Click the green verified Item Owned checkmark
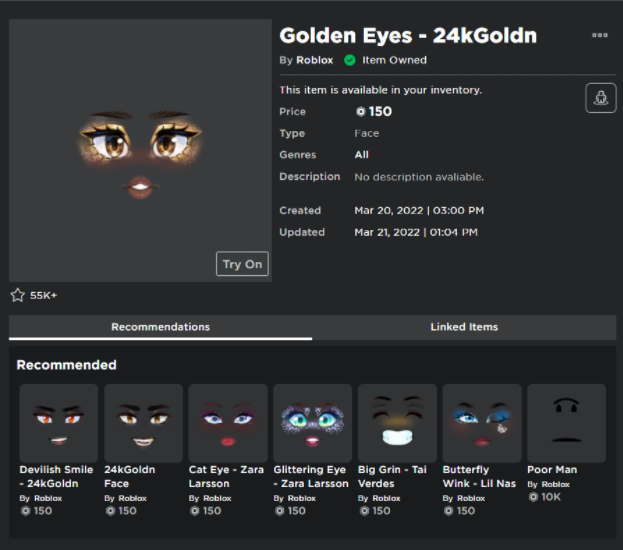Viewport: 623px width, 550px height. pos(349,60)
